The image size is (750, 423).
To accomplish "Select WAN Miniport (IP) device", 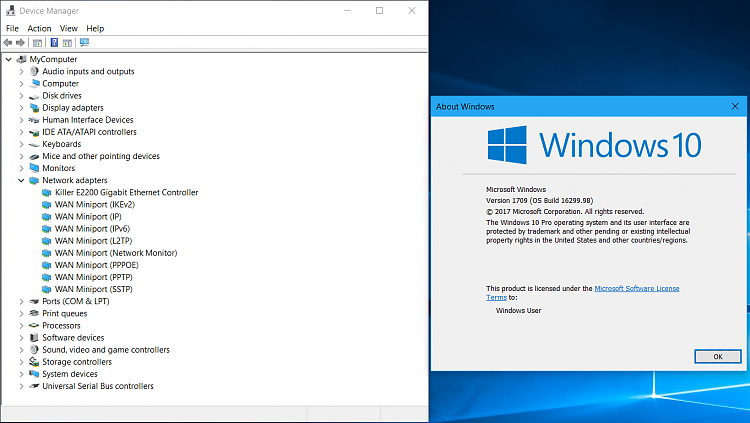I will point(88,217).
